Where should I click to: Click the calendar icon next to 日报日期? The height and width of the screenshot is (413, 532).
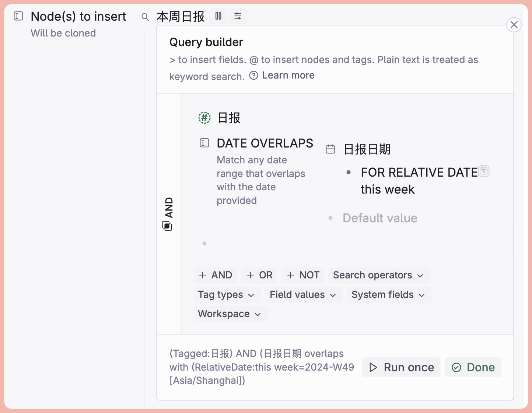click(330, 149)
